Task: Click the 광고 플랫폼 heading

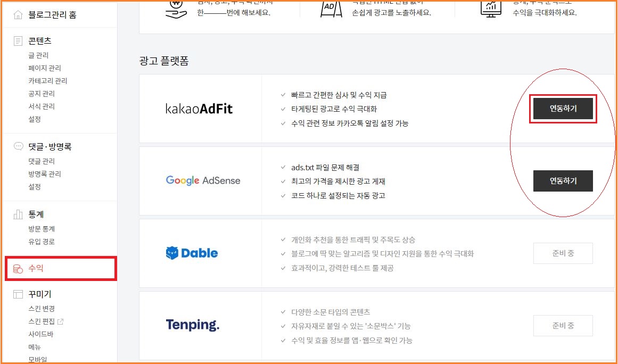Action: [x=164, y=61]
